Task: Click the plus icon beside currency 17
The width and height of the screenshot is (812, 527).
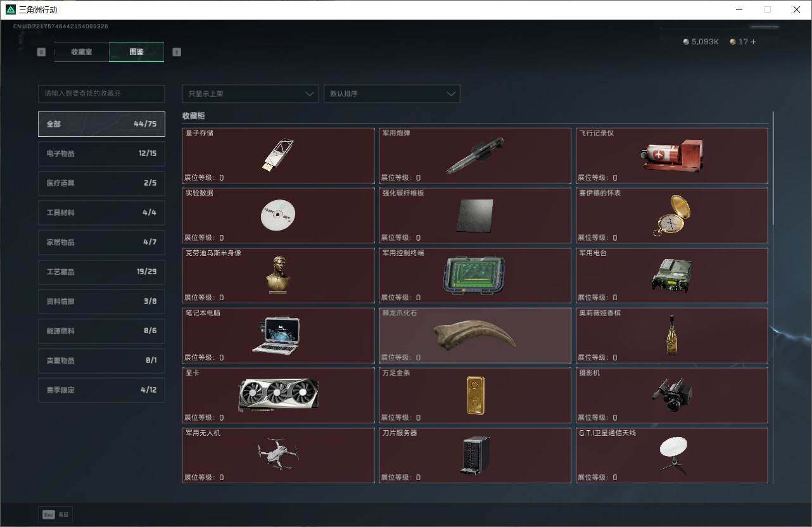Action: click(x=753, y=42)
